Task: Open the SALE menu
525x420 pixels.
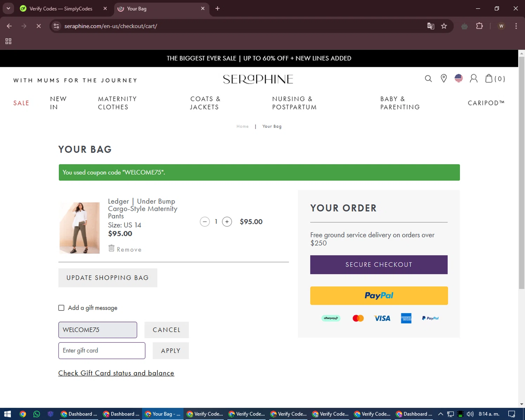Action: (x=21, y=103)
